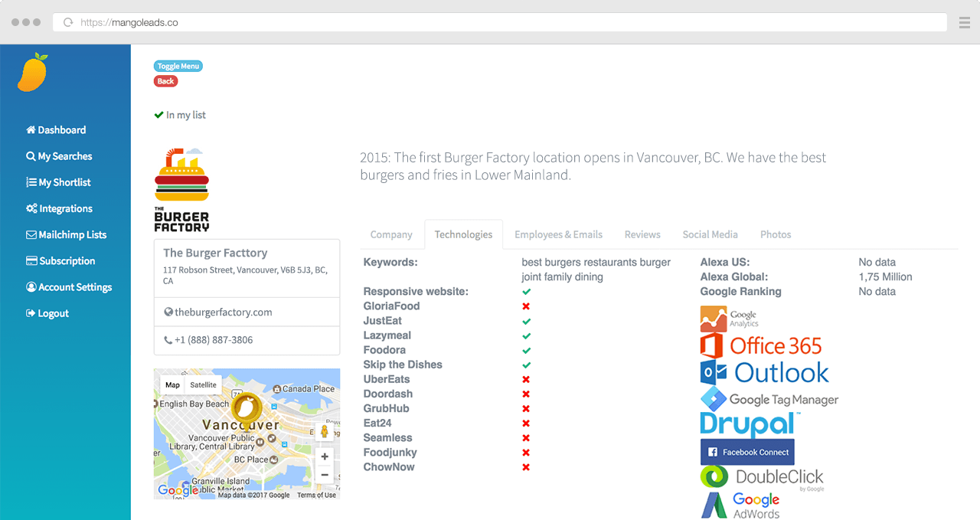The image size is (980, 520).
Task: Select the Technologies tab
Action: point(463,234)
